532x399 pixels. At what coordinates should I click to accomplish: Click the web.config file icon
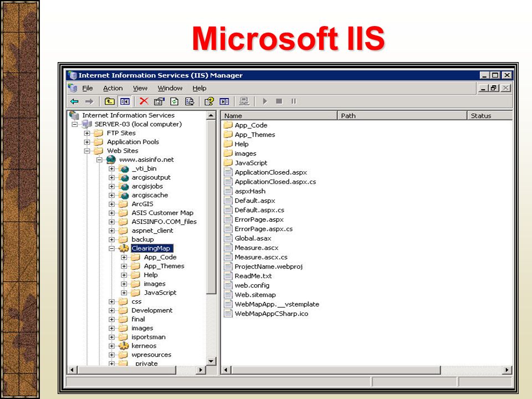tap(228, 285)
